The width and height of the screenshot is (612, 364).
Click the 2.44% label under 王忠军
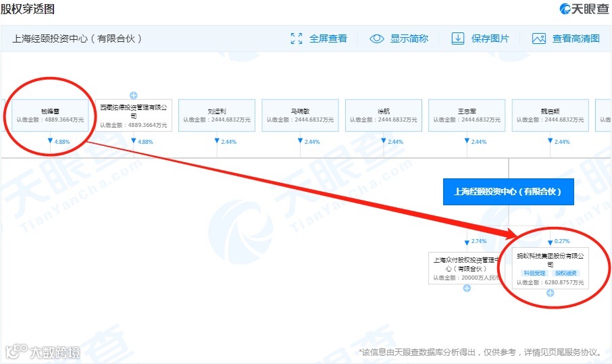pos(479,142)
